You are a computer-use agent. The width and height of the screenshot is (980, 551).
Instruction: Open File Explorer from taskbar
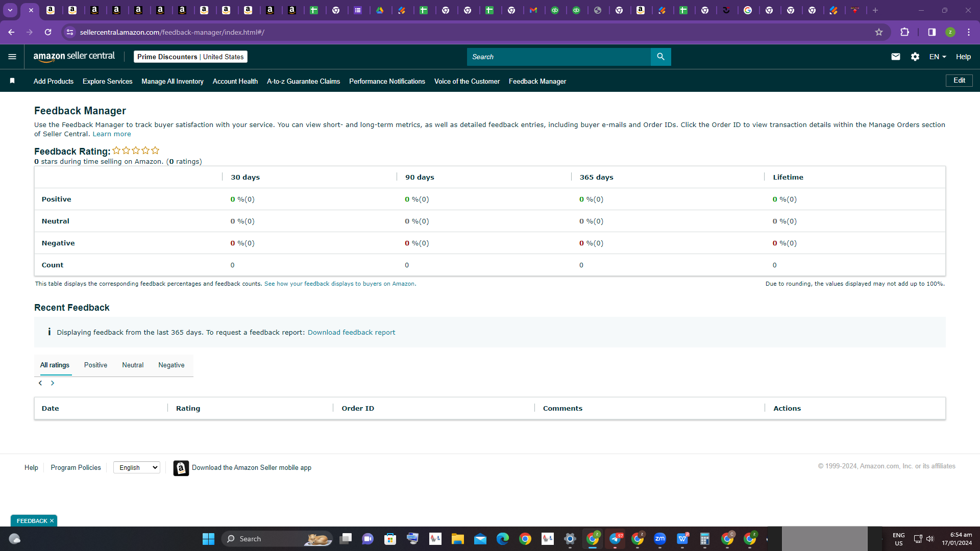click(x=457, y=539)
